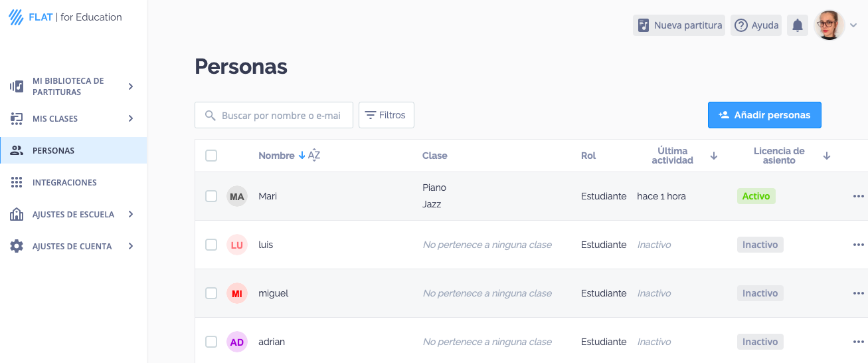This screenshot has width=868, height=363.
Task: Click the notifications bell icon
Action: tap(798, 25)
